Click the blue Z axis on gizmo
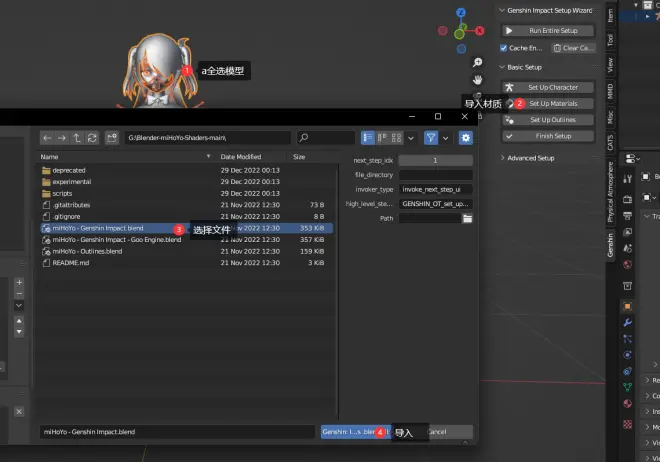Screen dimensions: 660x462 point(461,12)
